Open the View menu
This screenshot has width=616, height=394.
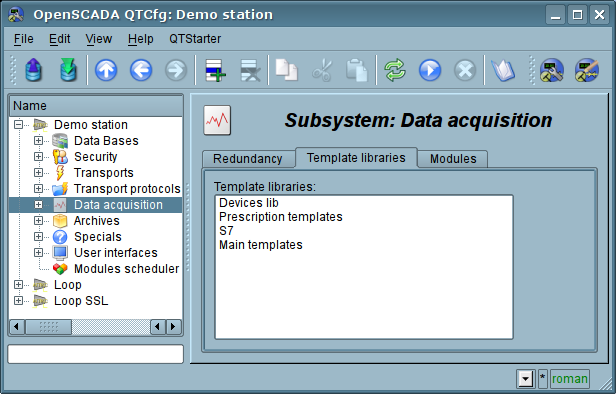pyautogui.click(x=99, y=39)
